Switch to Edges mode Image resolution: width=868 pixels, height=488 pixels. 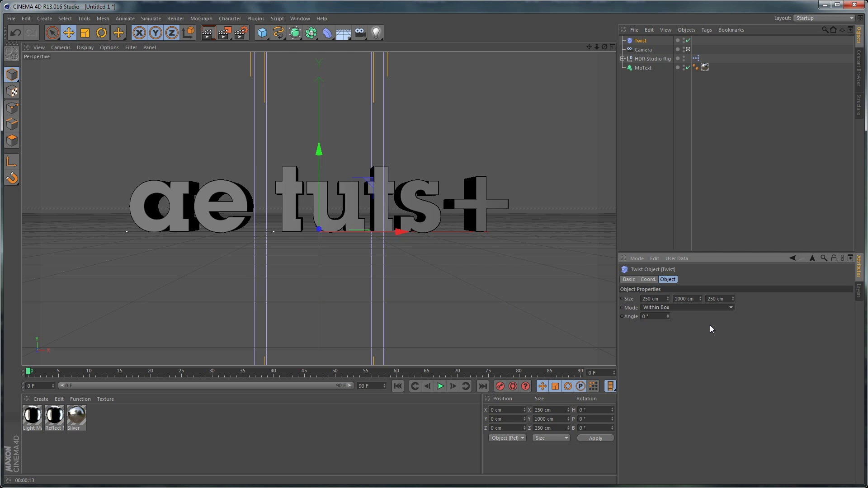12,124
